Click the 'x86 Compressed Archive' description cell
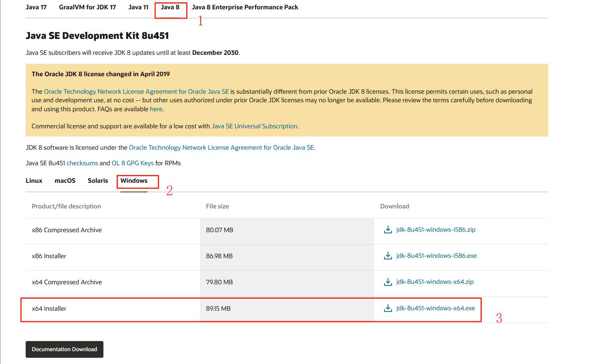598x364 pixels. click(113, 231)
